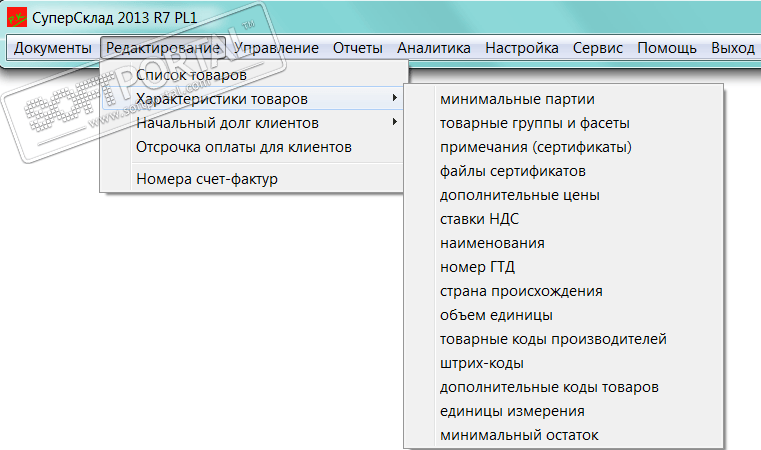Open Номера счет-фактур entry
This screenshot has height=450, width=761.
[206, 179]
